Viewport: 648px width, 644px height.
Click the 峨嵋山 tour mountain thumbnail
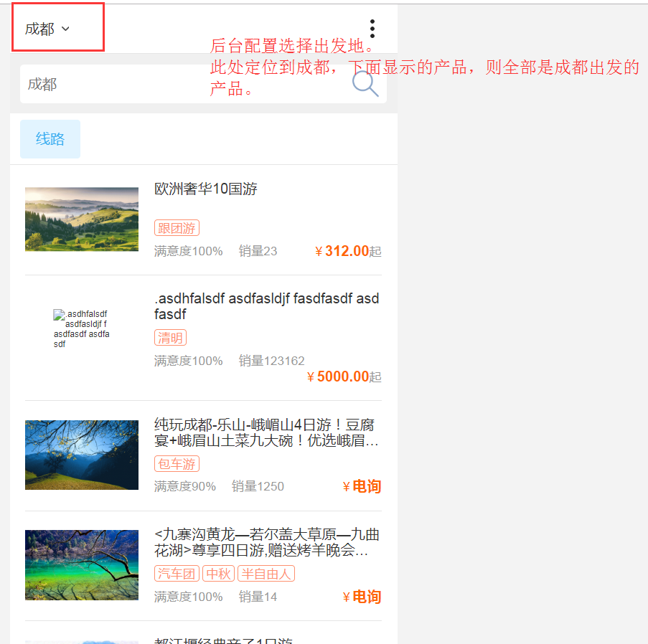point(82,455)
